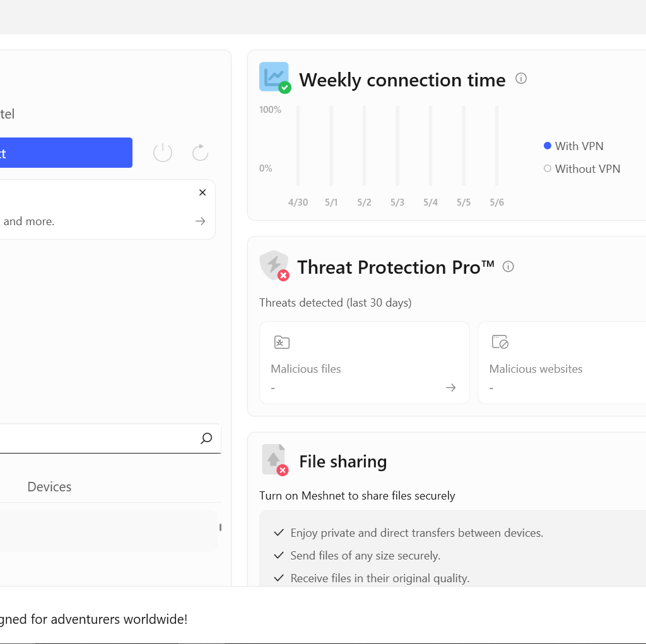Switch to the Devices tab
This screenshot has width=646, height=644.
coord(49,486)
